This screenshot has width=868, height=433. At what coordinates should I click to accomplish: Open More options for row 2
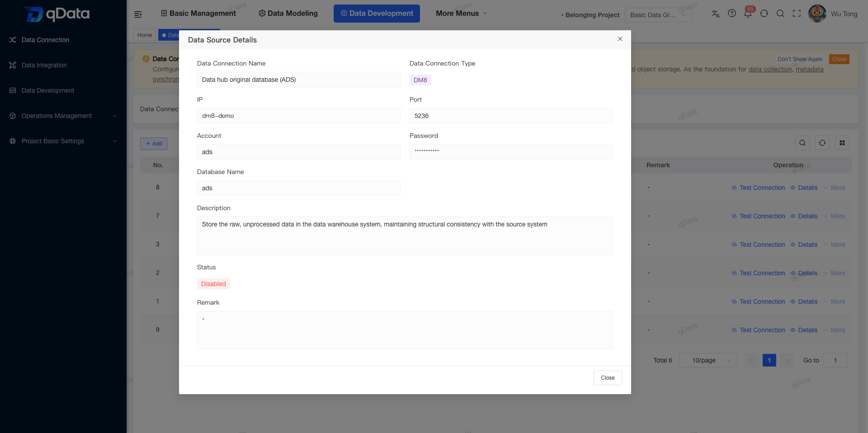click(x=834, y=273)
